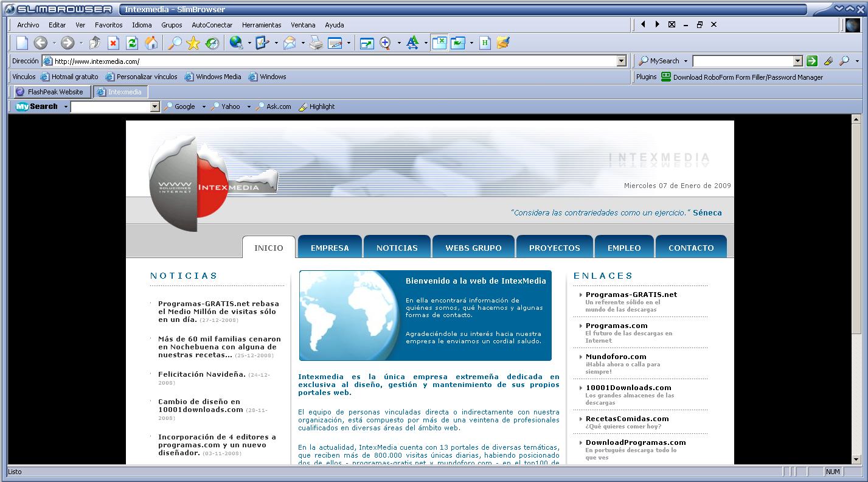This screenshot has height=482, width=868.
Task: Click the Highlight button in search bar
Action: (316, 107)
